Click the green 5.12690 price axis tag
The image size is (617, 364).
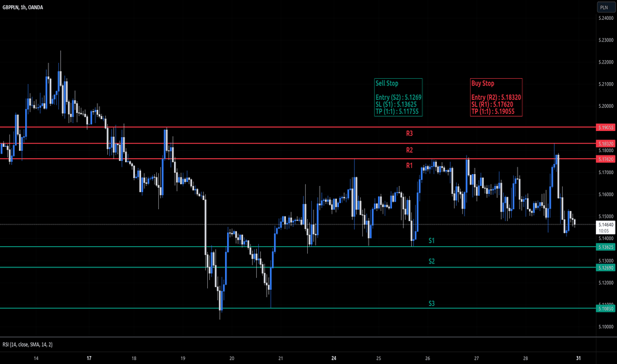[x=606, y=267]
